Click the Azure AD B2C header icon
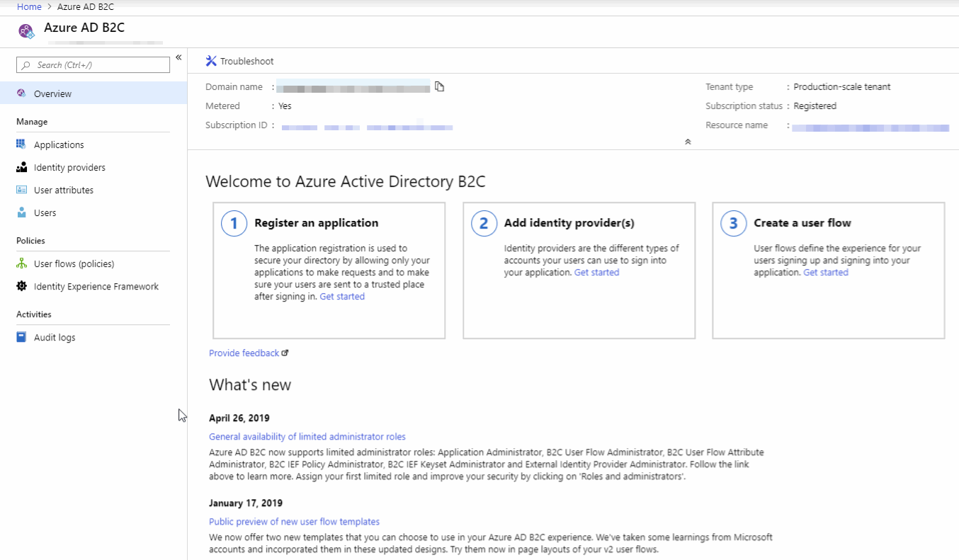959x560 pixels. pos(26,31)
